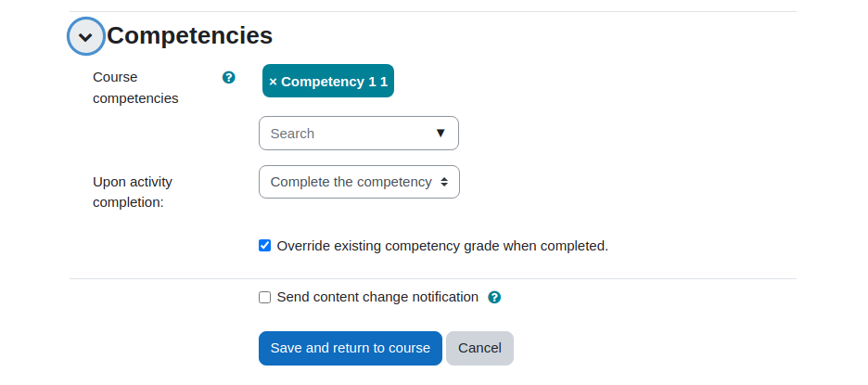Viewport: 868px width, 385px height.
Task: Focus the competencies Search field
Action: click(x=359, y=133)
